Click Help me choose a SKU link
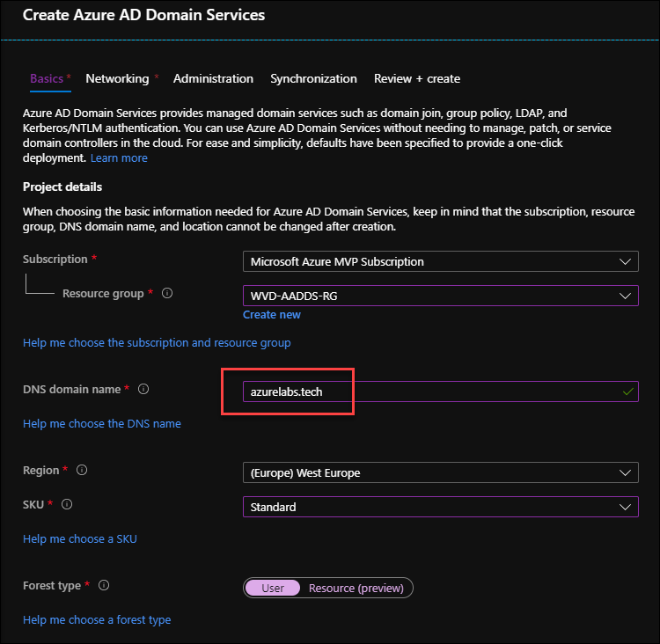 80,538
